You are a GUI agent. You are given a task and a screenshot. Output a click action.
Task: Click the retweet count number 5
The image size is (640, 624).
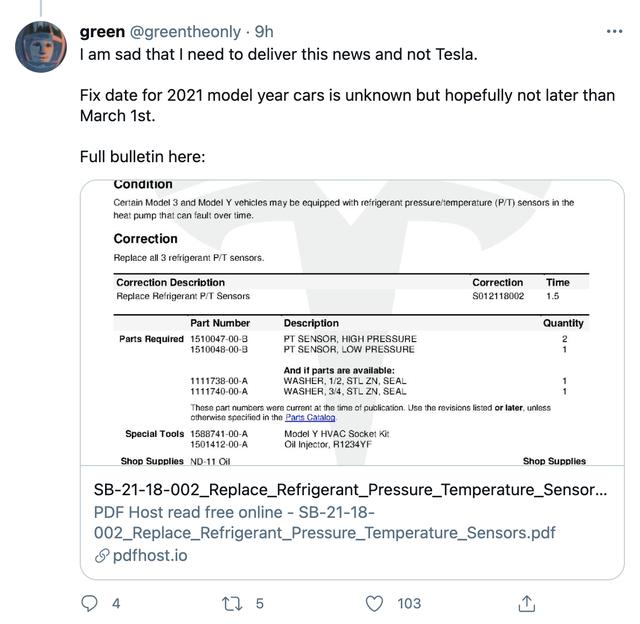(260, 604)
